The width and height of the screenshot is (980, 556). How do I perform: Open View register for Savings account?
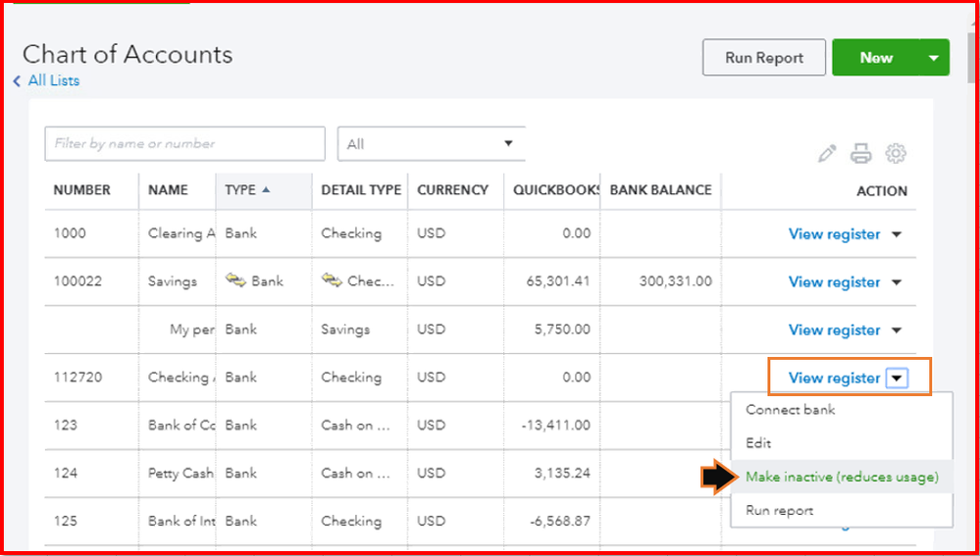coord(834,282)
